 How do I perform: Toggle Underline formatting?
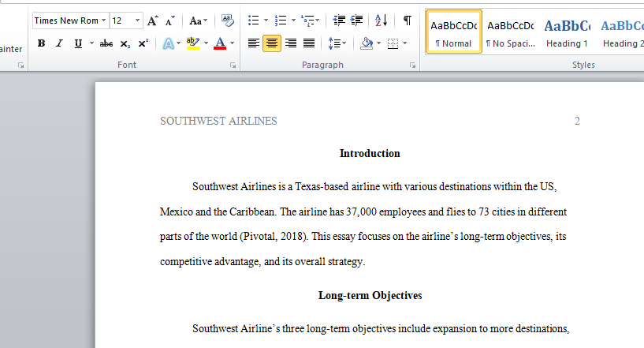pos(78,43)
